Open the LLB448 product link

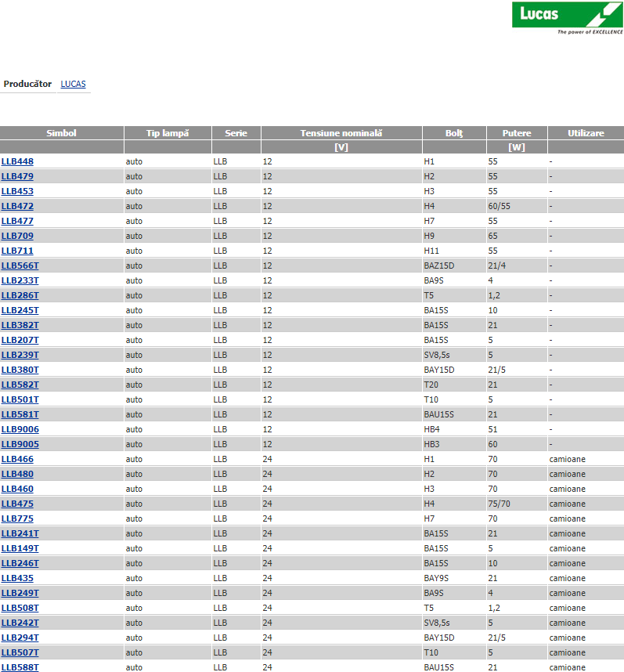tap(17, 161)
